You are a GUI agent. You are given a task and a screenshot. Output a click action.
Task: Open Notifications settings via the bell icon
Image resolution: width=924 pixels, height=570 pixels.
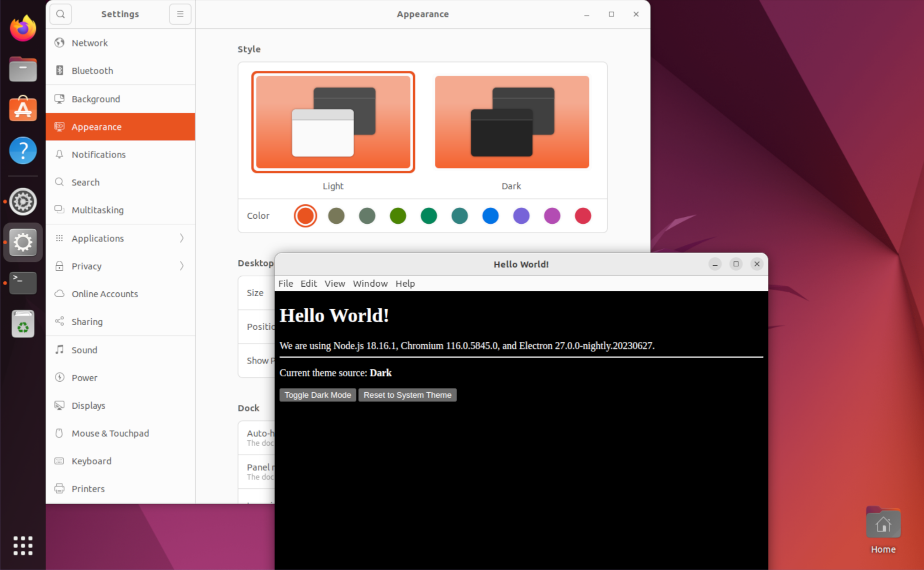point(60,154)
